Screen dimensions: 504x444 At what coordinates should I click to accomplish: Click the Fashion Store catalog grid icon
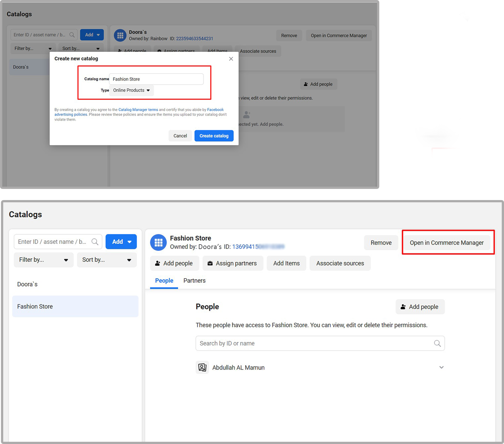[158, 243]
